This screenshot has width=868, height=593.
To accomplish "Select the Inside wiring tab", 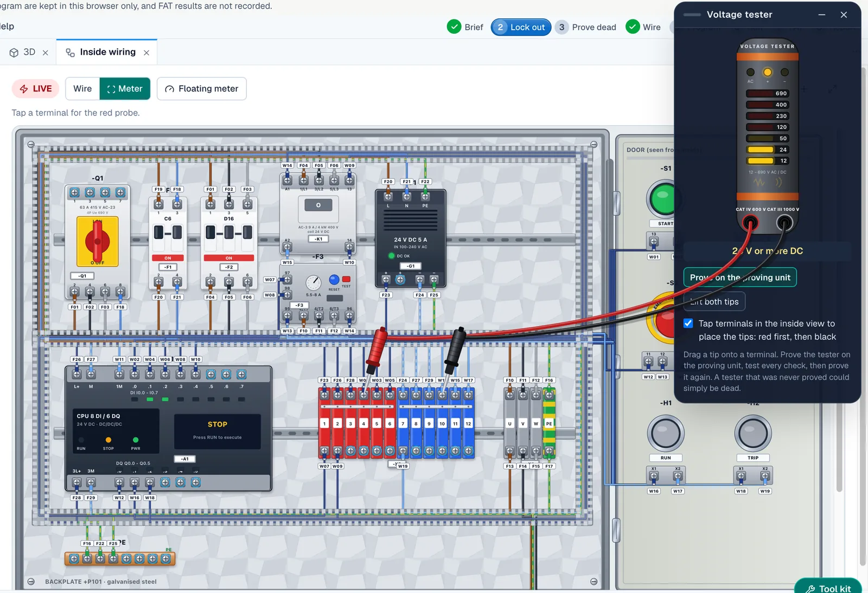I will click(x=101, y=52).
